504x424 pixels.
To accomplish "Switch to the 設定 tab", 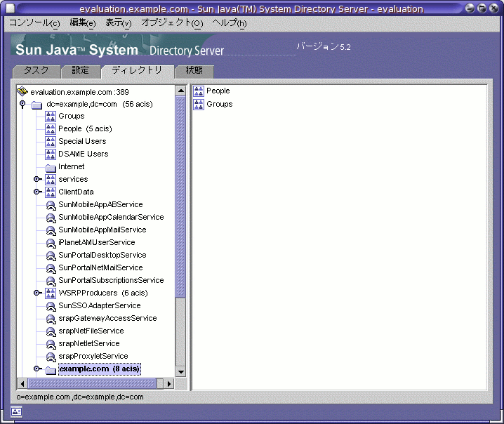I will tap(81, 71).
